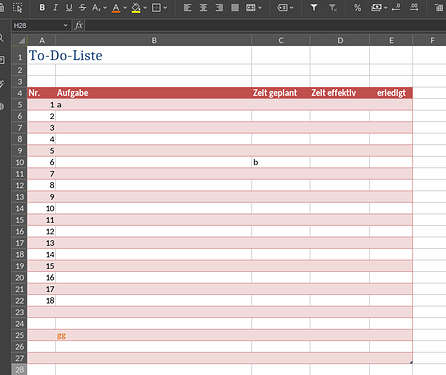Toggle underline formatting
Viewport: 446px width, 375px height.
coord(69,7)
